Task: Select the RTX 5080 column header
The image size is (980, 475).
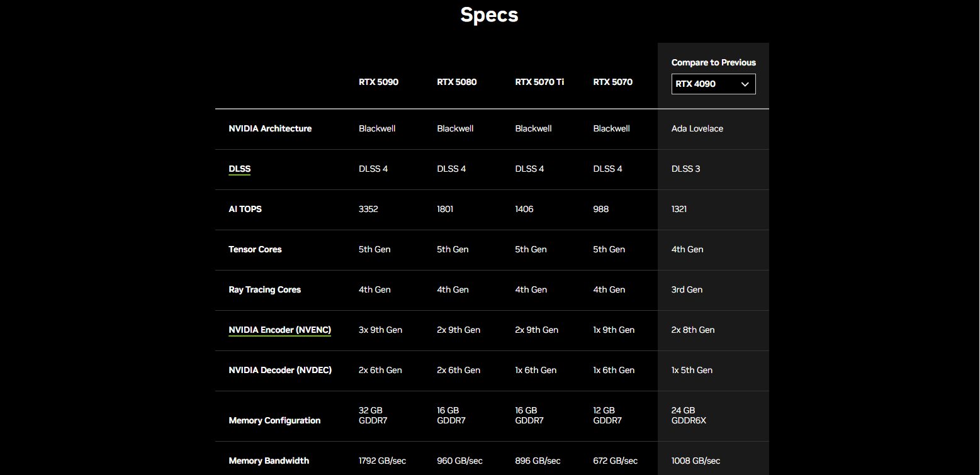Action: click(456, 82)
